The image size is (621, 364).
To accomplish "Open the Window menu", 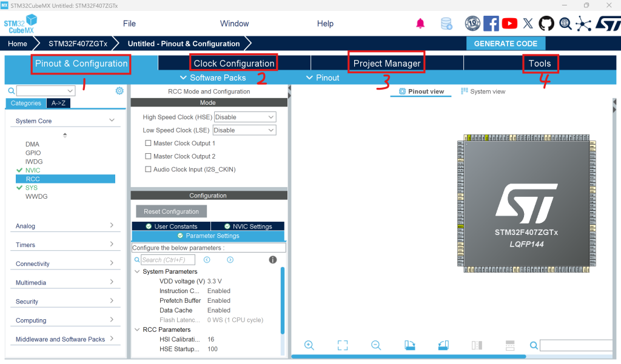I will pos(235,24).
